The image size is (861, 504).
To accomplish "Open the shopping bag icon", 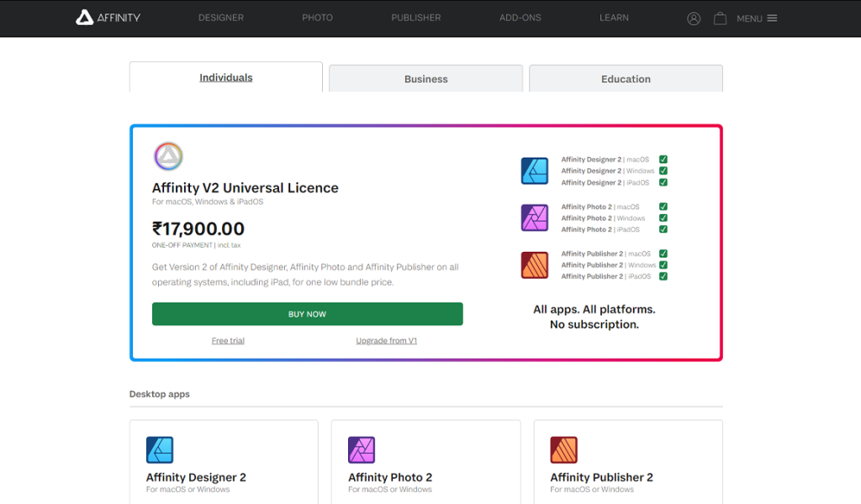I will 720,18.
